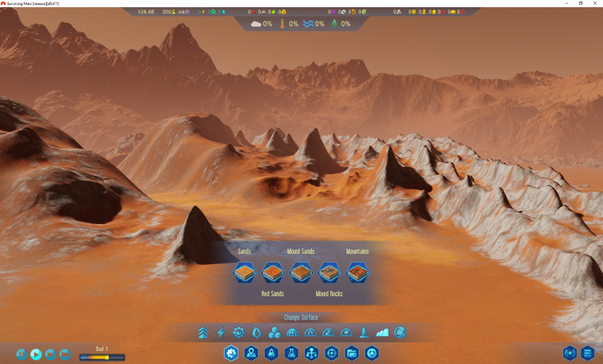Open the map overview pin hexagon
Image resolution: width=603 pixels, height=364 pixels.
(x=251, y=353)
